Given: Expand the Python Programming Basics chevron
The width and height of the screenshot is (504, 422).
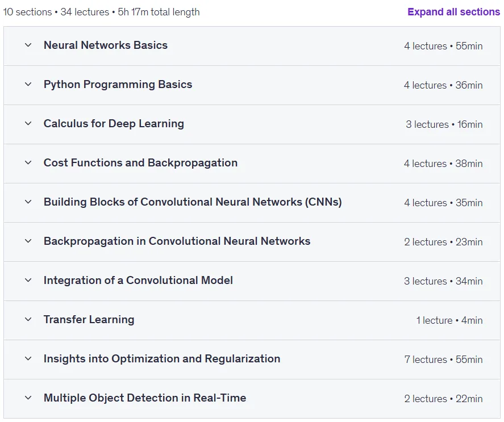Looking at the screenshot, I should (x=28, y=85).
